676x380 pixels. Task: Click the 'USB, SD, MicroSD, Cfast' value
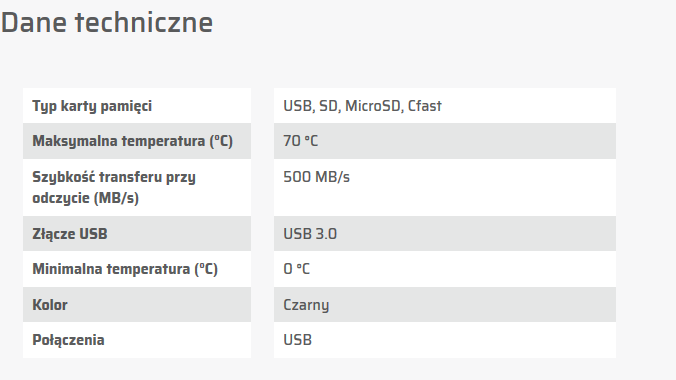coord(363,106)
